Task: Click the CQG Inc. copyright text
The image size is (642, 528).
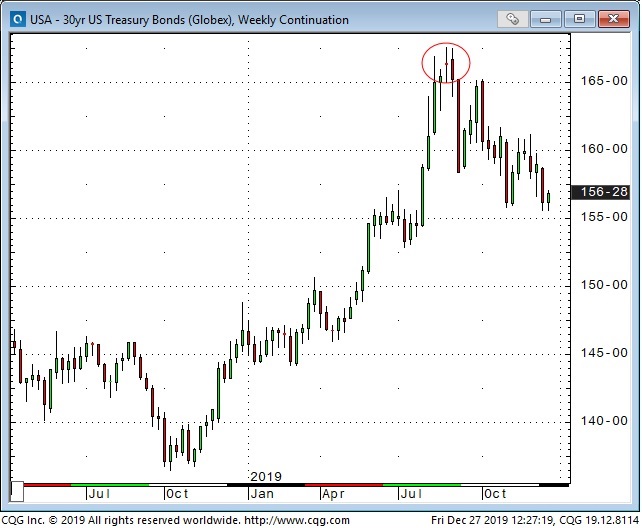Action: [121, 520]
